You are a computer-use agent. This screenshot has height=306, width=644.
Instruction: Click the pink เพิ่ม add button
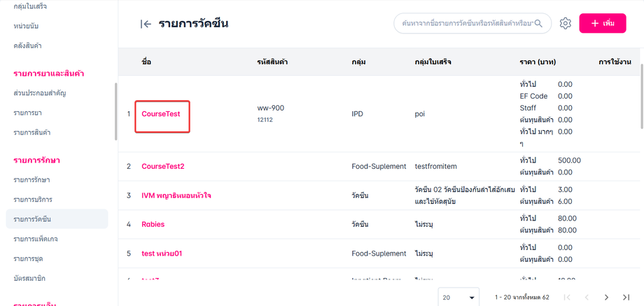602,24
